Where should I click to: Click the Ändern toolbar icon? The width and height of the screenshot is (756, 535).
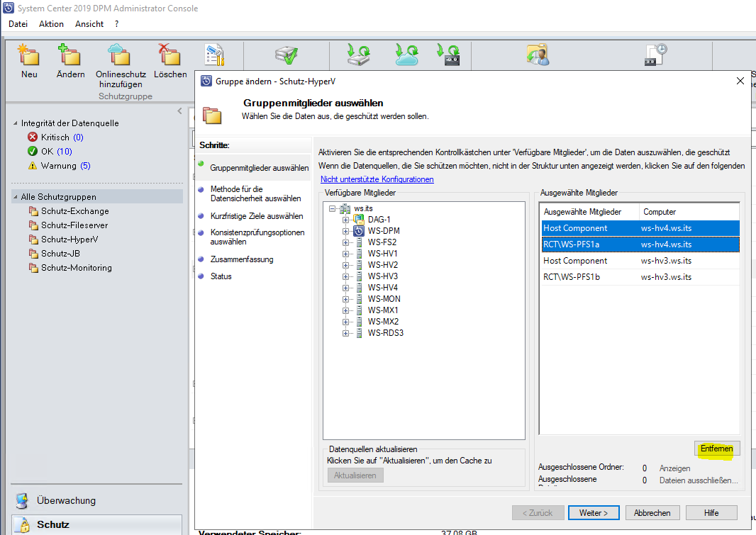(70, 55)
